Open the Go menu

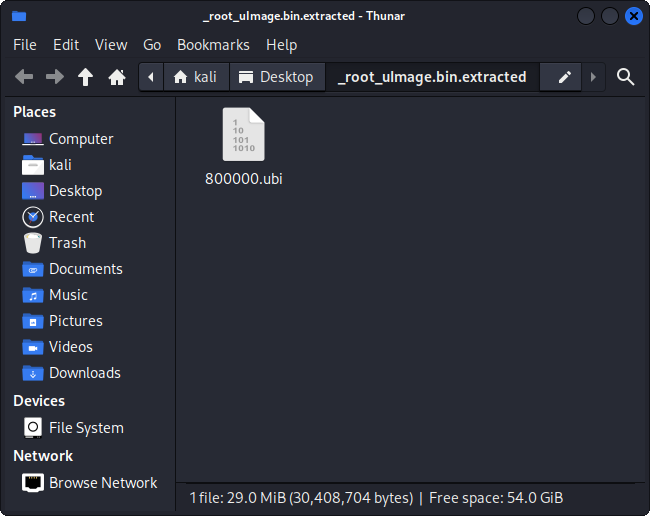click(152, 45)
